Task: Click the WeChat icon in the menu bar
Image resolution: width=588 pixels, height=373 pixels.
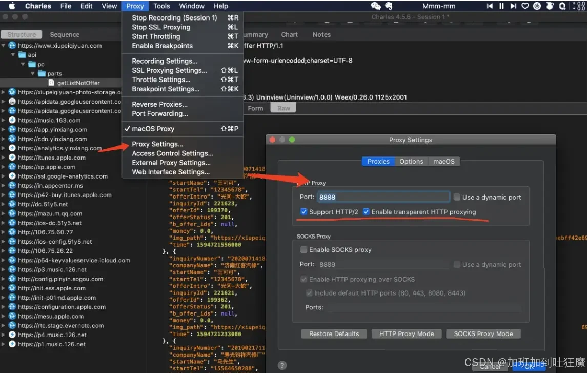Action: pos(375,6)
